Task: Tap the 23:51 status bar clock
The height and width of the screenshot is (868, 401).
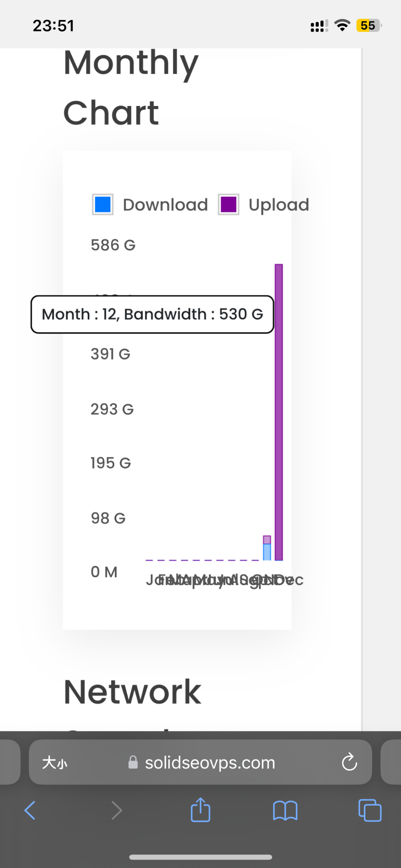Action: tap(53, 26)
